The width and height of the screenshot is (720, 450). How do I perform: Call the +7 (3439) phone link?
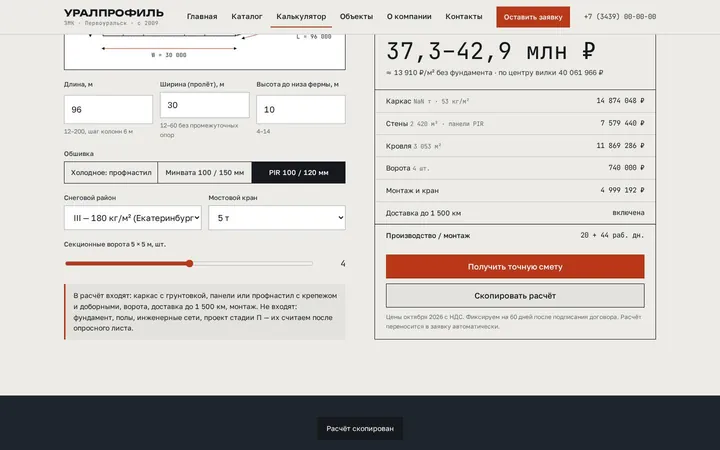point(620,17)
